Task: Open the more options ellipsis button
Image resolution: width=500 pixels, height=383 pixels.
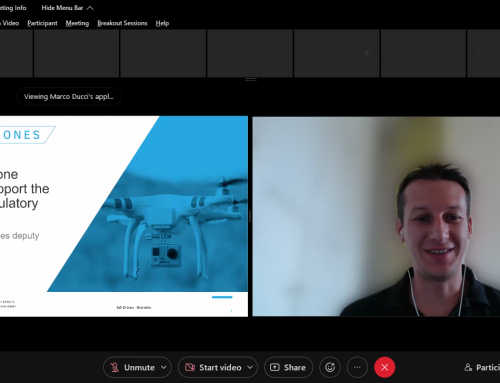Action: 357,367
